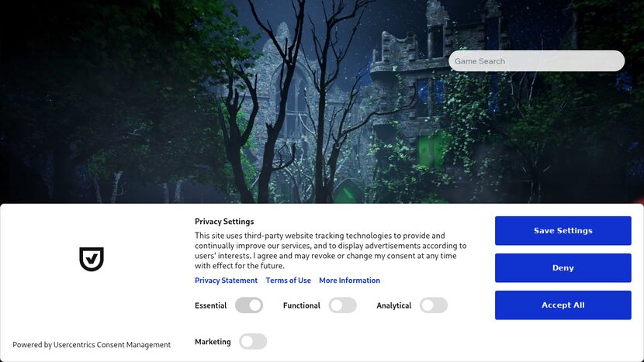Viewport: 644px width, 362px height.
Task: Click the Usercentrics shield logo
Action: pyautogui.click(x=92, y=259)
